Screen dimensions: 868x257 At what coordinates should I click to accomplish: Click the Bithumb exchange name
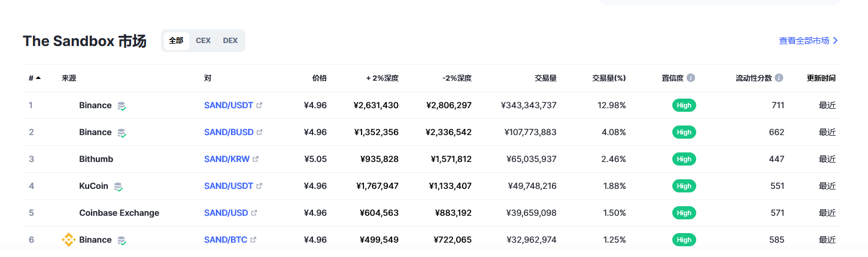click(96, 159)
